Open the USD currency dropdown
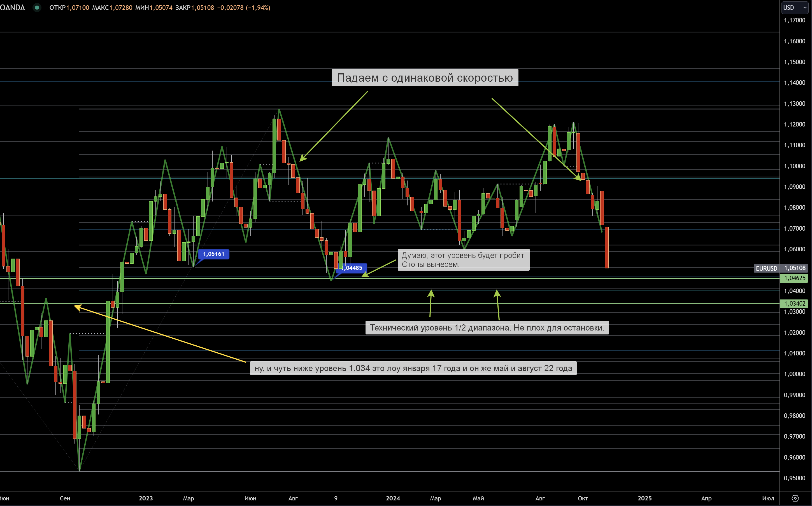 click(x=795, y=7)
